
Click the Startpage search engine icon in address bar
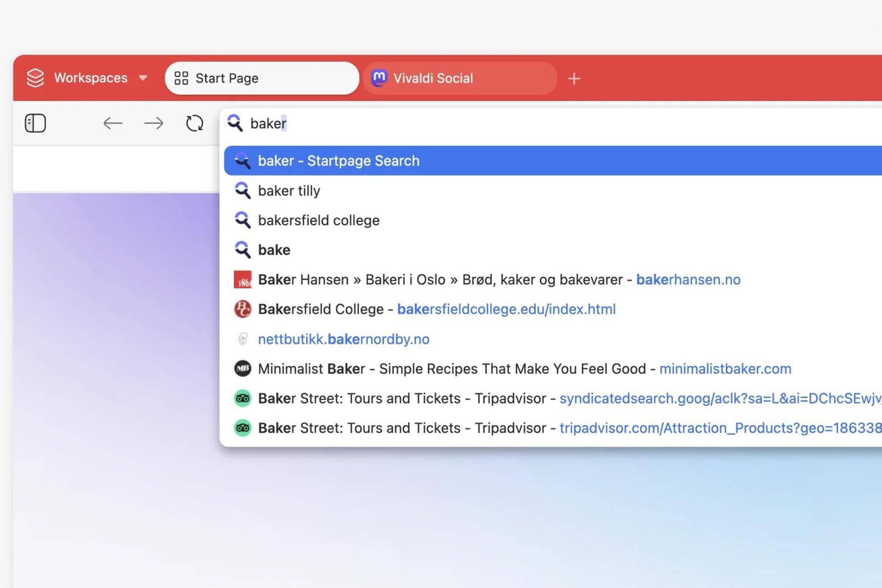pos(235,123)
